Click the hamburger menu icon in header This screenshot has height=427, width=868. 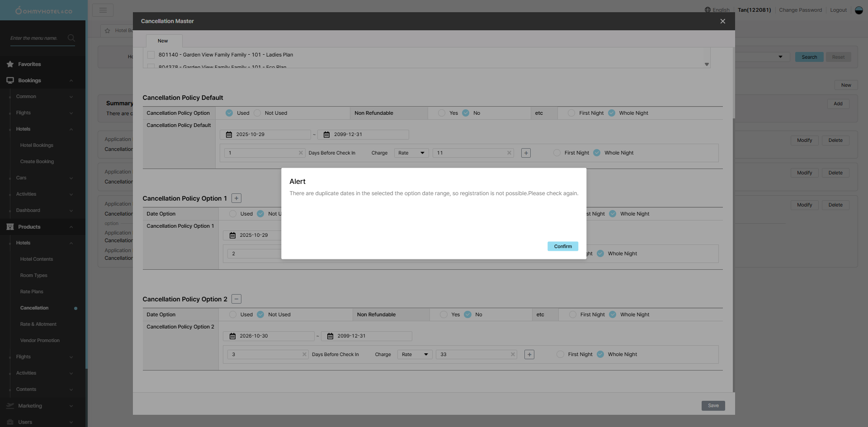pyautogui.click(x=103, y=10)
